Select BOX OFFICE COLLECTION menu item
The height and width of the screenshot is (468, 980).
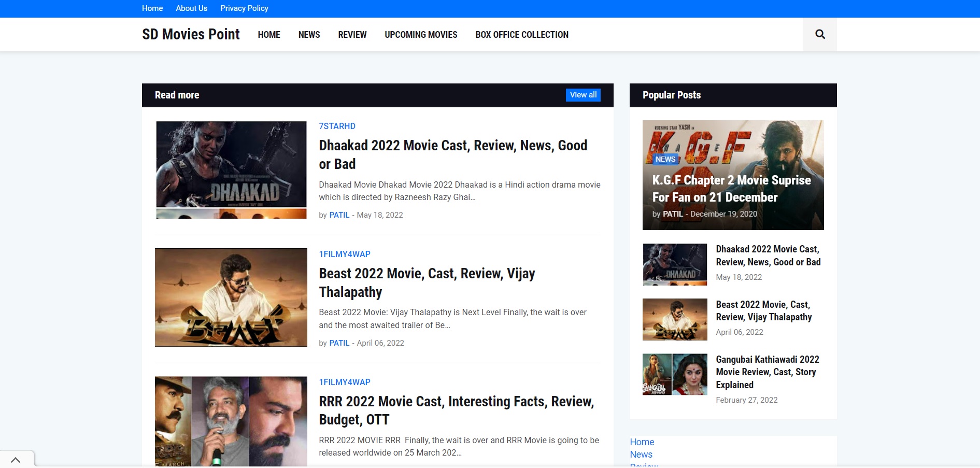pos(522,35)
